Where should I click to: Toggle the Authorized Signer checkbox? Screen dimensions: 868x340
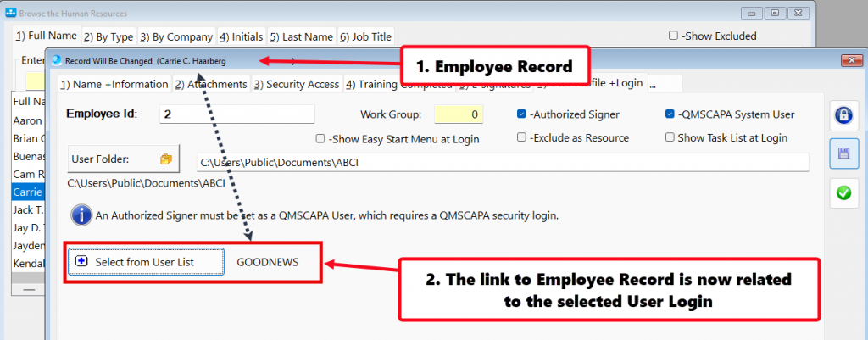[522, 114]
